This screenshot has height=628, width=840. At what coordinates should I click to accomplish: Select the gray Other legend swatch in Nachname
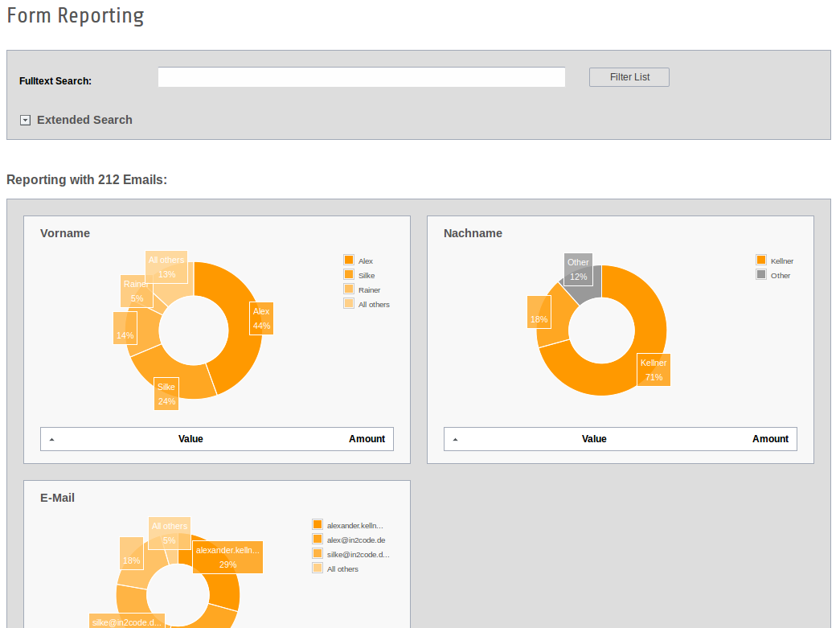coord(761,274)
